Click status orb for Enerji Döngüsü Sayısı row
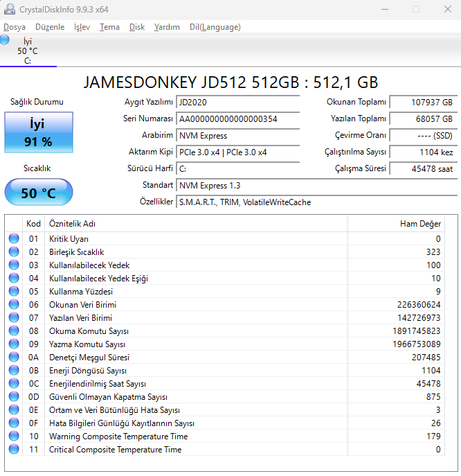This screenshot has height=476, width=461. (14, 370)
